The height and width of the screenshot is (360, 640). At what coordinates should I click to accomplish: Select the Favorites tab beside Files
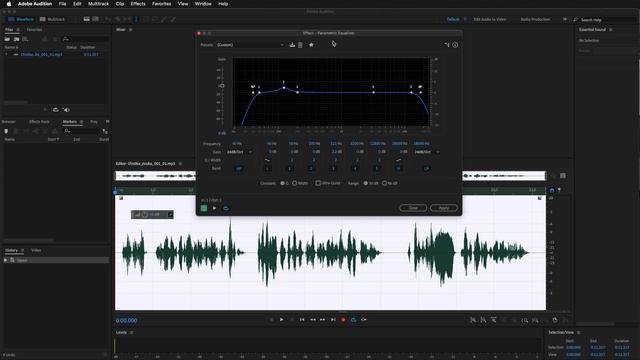click(34, 30)
